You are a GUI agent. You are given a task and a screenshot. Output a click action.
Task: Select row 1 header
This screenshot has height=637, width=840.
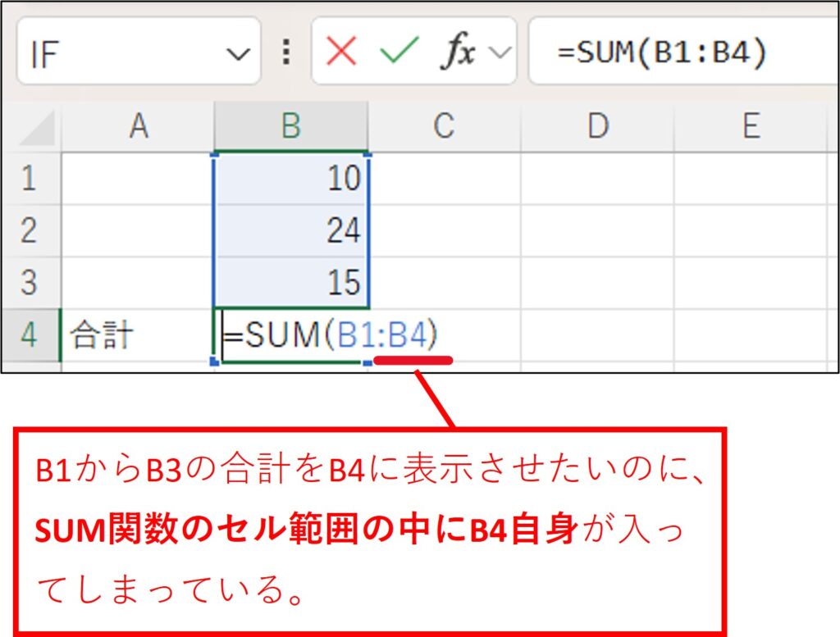pos(30,178)
